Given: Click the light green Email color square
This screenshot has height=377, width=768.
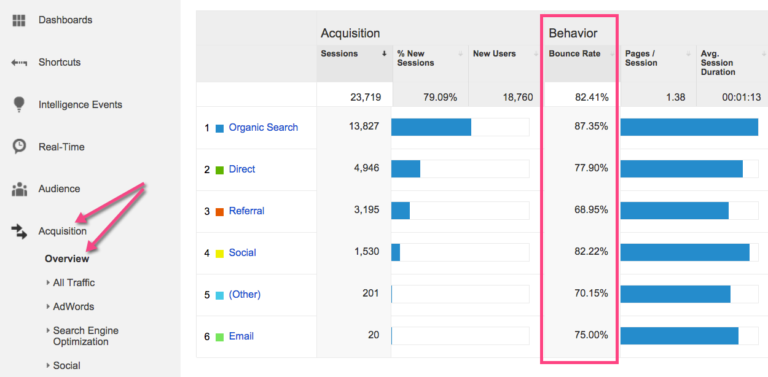Looking at the screenshot, I should [x=220, y=337].
